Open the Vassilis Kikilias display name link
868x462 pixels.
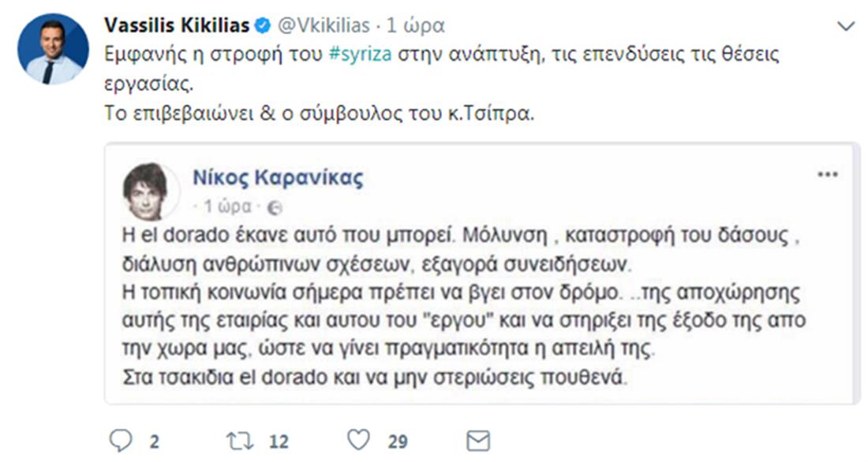coord(176,26)
